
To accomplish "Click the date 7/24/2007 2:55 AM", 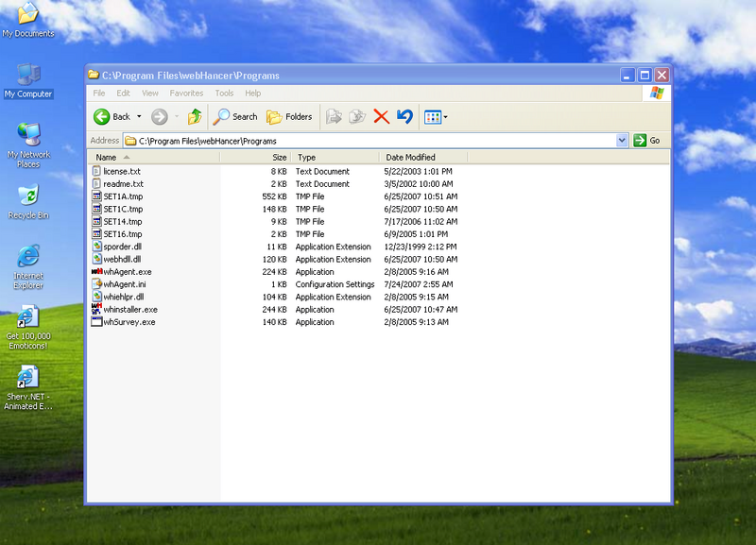I will 419,283.
